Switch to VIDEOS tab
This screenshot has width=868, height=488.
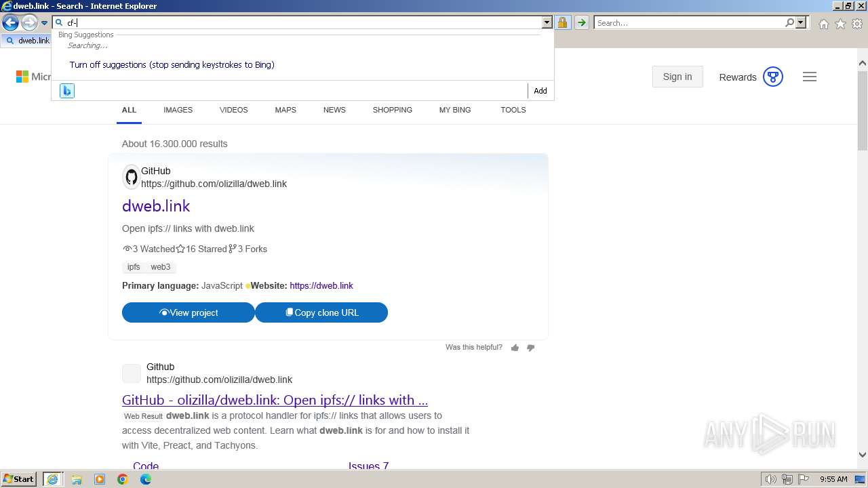(233, 110)
